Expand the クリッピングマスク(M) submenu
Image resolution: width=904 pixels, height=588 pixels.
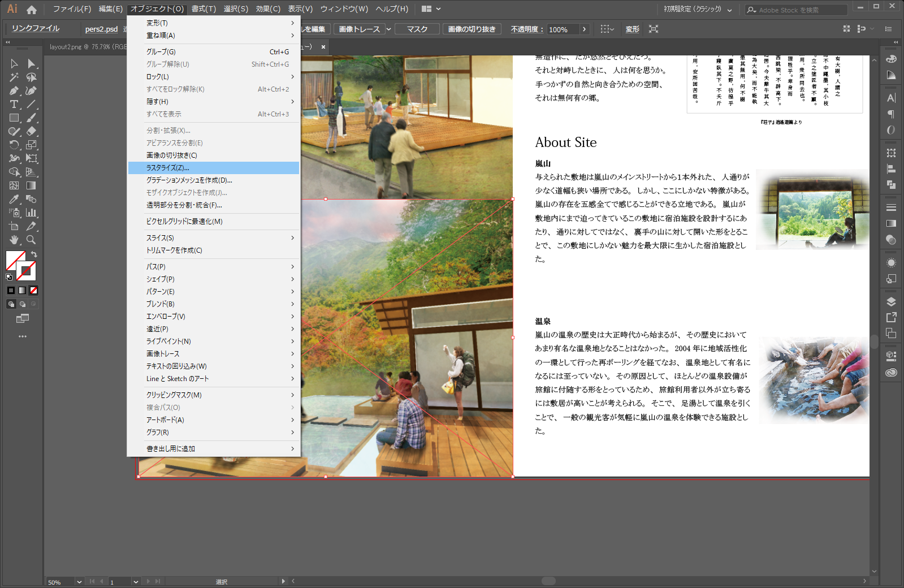[x=214, y=395]
